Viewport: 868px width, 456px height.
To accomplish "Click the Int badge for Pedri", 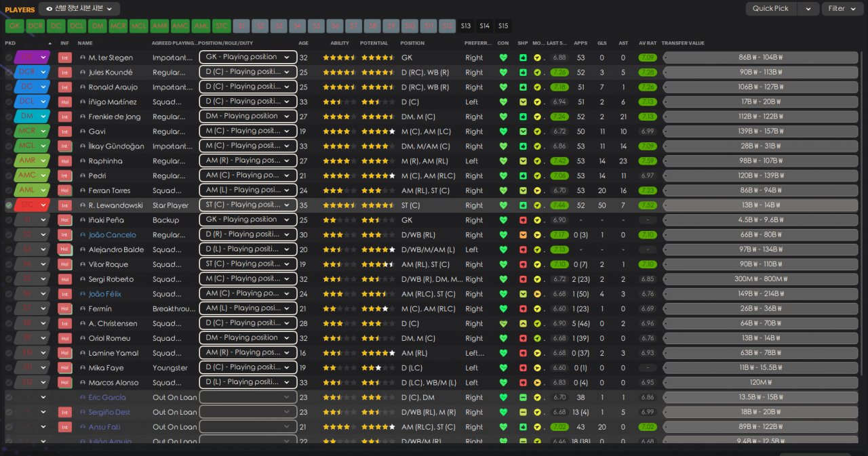I will [x=65, y=175].
